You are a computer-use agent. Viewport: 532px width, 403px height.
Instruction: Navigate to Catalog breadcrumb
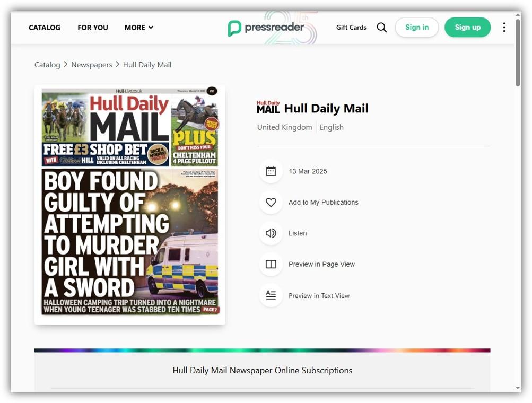(x=47, y=65)
